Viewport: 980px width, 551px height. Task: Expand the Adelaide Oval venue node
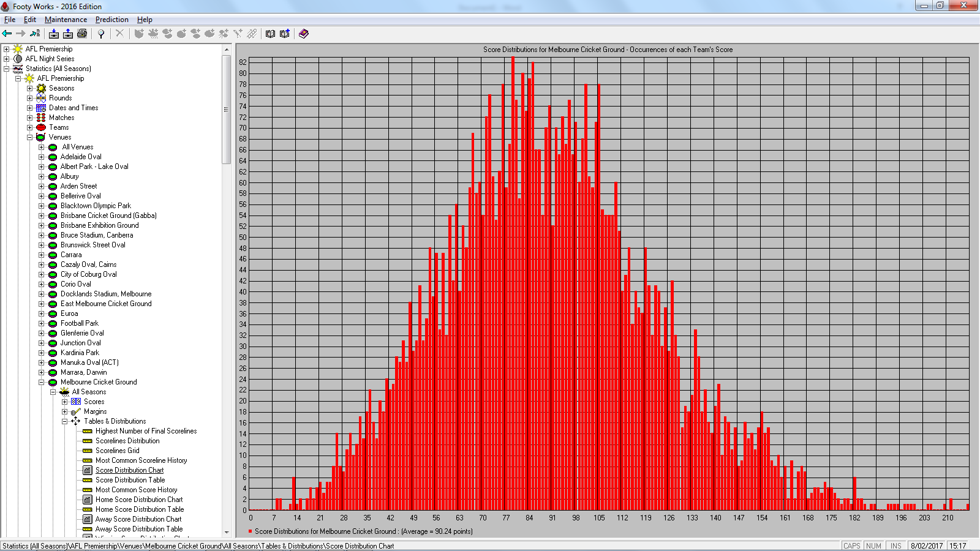41,157
